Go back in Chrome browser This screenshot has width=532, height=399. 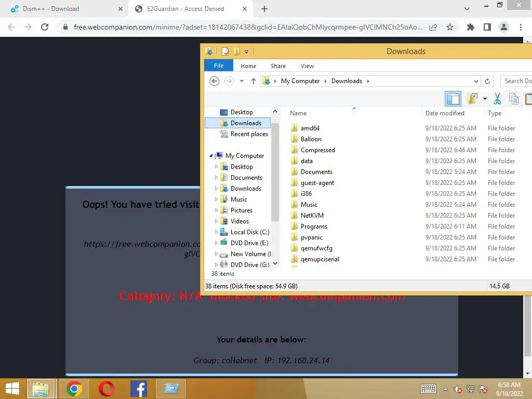(x=11, y=27)
